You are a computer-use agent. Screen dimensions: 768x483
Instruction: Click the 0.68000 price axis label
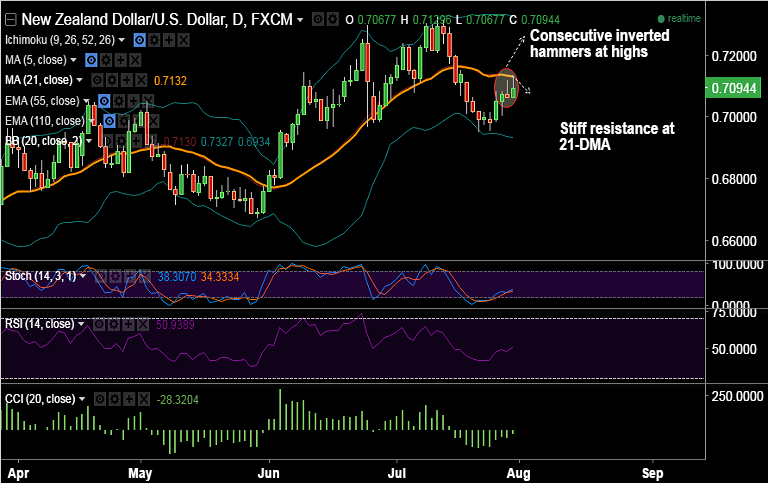(x=734, y=179)
